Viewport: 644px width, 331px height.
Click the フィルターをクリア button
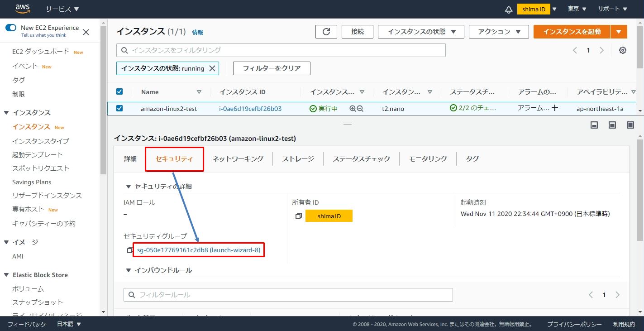pos(272,68)
